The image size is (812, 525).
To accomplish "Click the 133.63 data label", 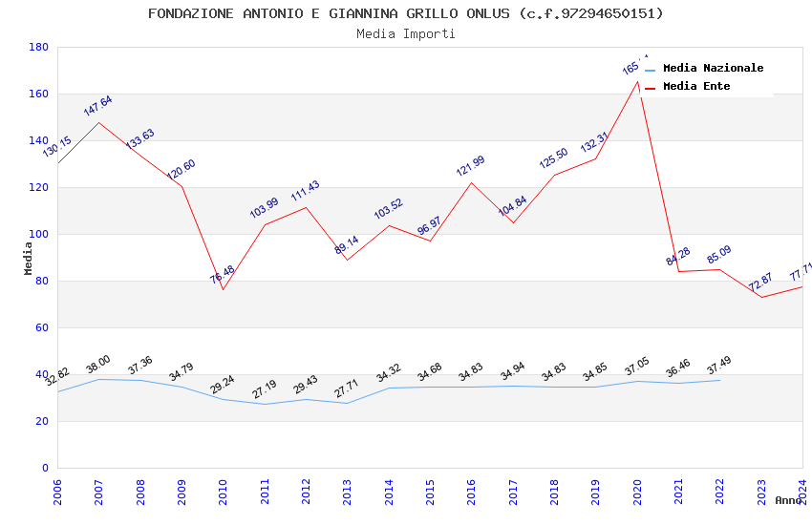I will tap(139, 138).
